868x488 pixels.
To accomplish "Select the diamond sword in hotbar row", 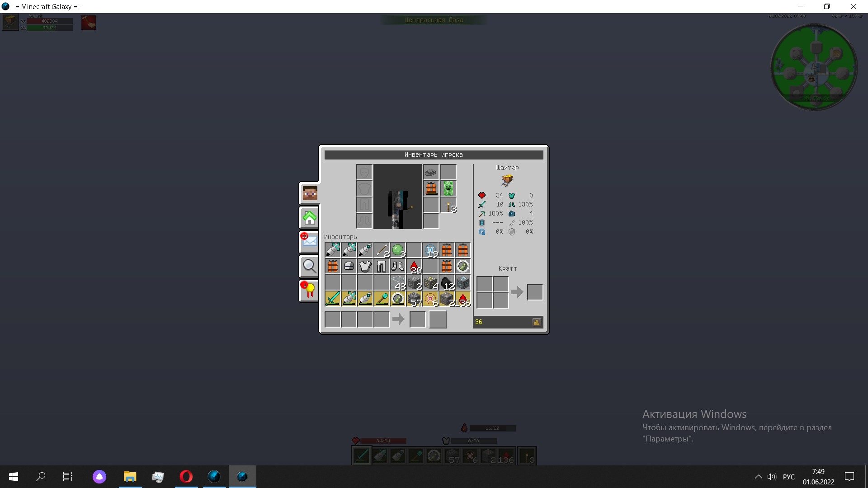I will click(333, 299).
